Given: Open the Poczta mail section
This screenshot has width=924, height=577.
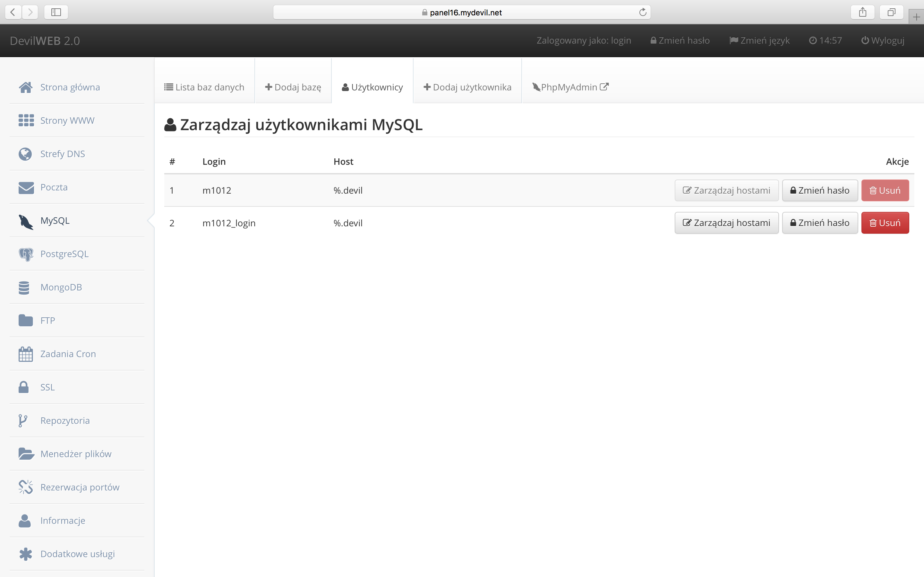Looking at the screenshot, I should tap(54, 187).
